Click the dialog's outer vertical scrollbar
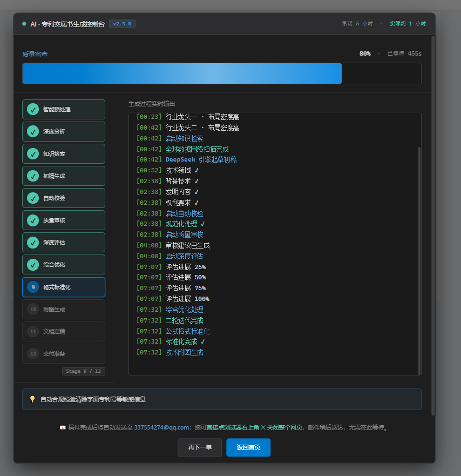461x476 pixels. click(x=433, y=225)
